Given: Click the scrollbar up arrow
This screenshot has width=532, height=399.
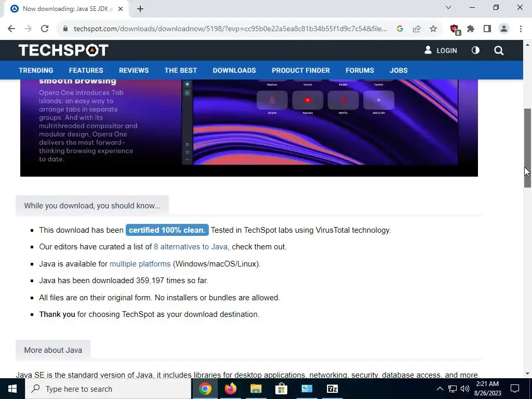Looking at the screenshot, I should [x=527, y=45].
